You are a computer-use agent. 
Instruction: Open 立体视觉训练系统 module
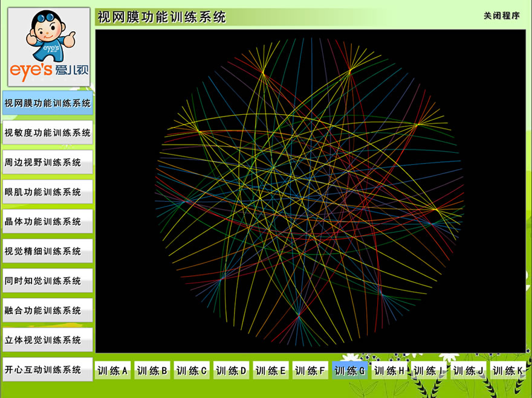(x=48, y=339)
